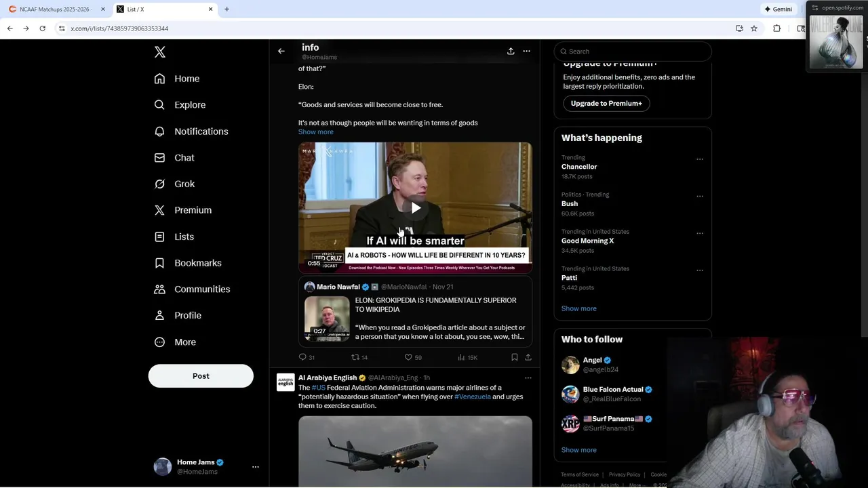The width and height of the screenshot is (868, 488).
Task: Click the Home Jams profile avatar
Action: click(x=163, y=467)
